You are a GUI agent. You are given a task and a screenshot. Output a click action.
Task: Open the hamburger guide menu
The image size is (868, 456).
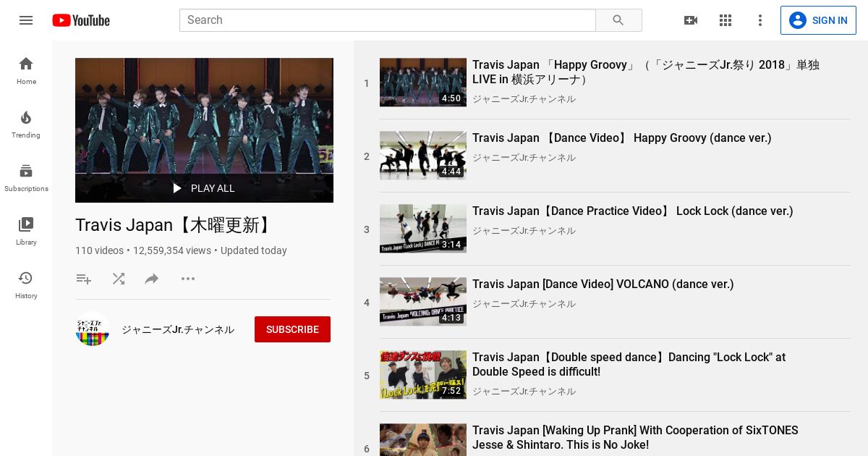[26, 20]
